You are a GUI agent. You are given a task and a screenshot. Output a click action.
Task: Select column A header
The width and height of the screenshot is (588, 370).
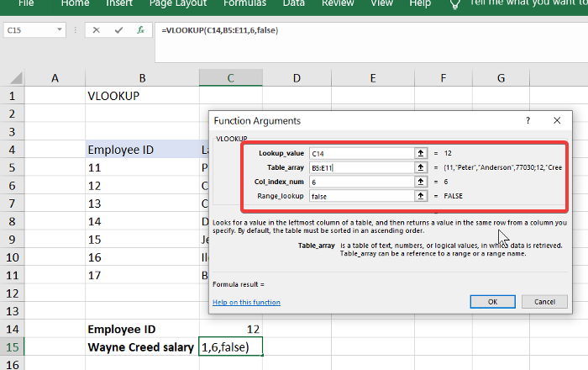pyautogui.click(x=55, y=78)
